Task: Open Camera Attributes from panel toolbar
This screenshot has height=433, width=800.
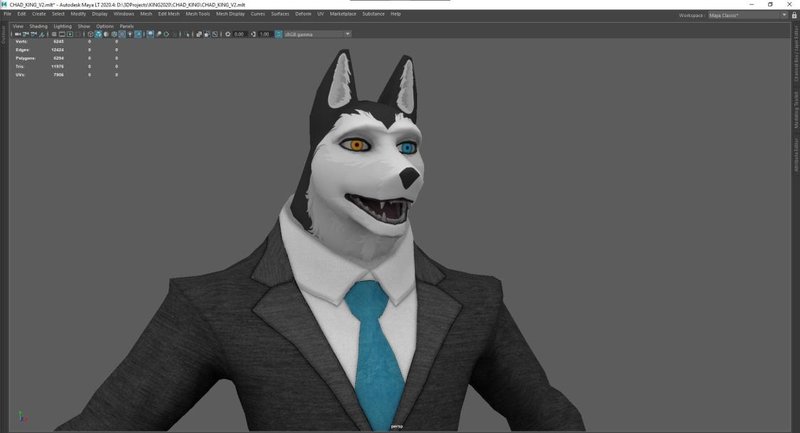Action: pos(34,34)
